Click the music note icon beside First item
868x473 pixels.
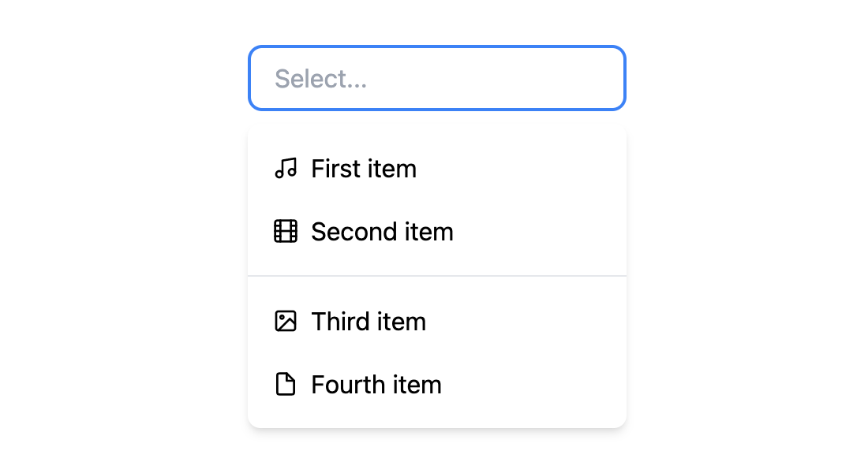286,168
